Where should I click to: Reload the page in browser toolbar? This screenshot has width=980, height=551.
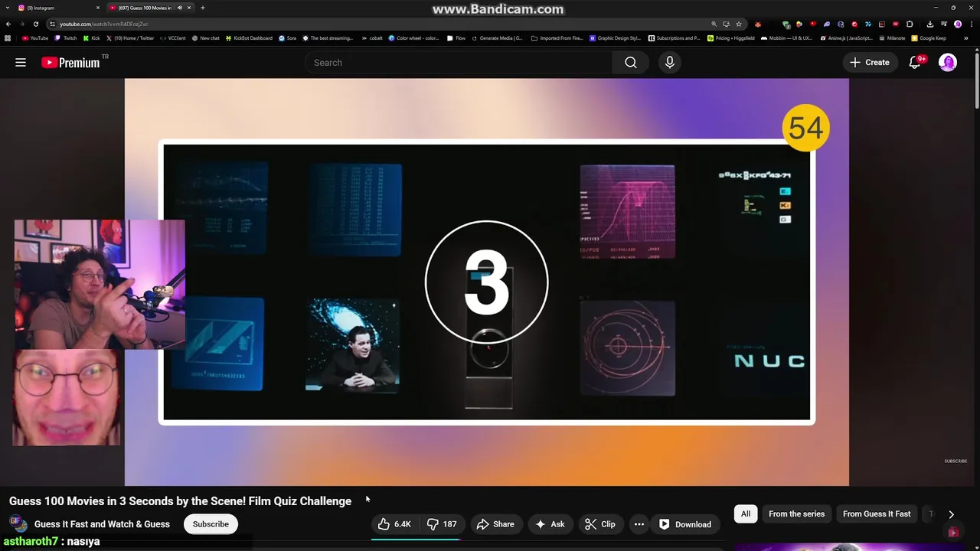35,24
